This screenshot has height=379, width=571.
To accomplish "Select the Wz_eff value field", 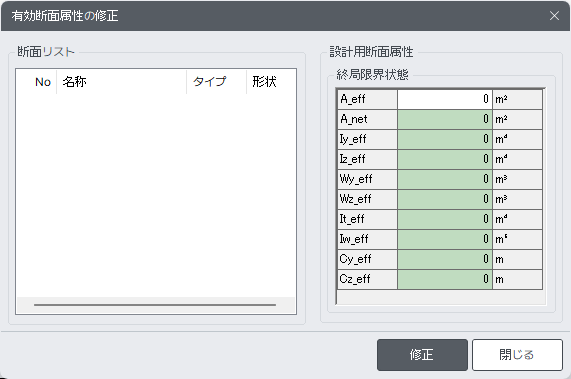I will [445, 200].
